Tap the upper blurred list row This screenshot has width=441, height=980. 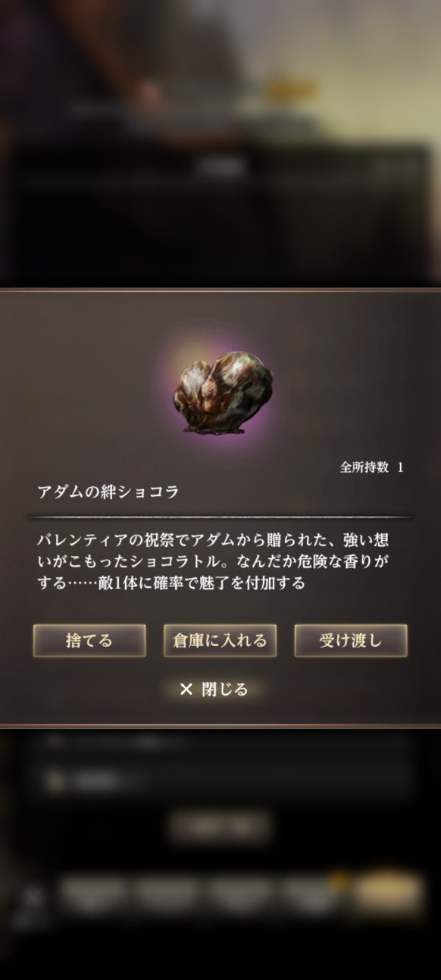[221, 741]
